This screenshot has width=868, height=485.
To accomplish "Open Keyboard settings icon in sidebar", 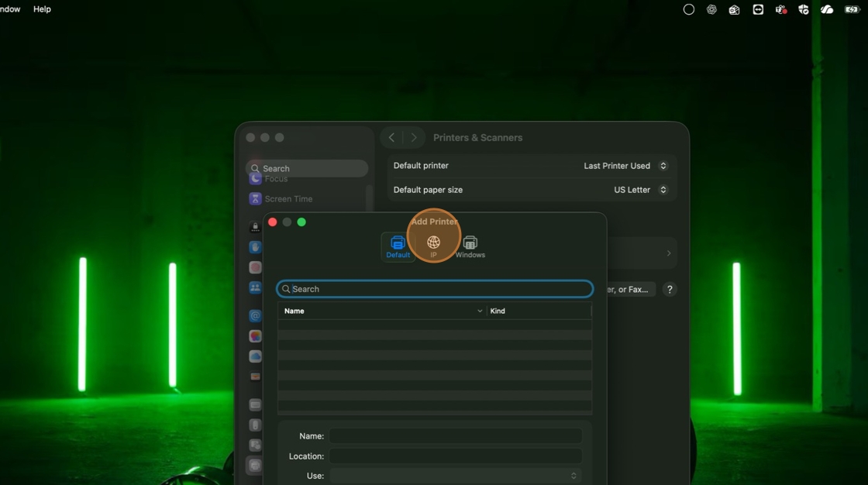I will tap(255, 404).
